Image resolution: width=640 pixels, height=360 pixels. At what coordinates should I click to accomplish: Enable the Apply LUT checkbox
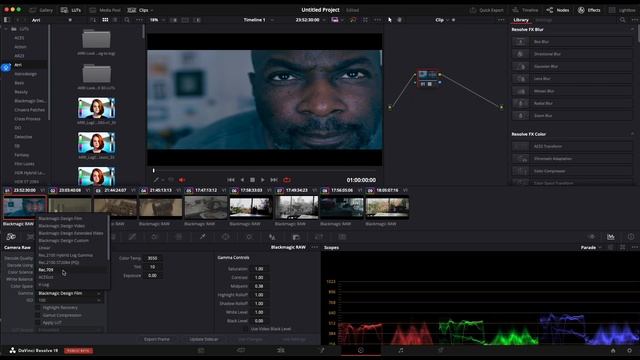(38, 322)
